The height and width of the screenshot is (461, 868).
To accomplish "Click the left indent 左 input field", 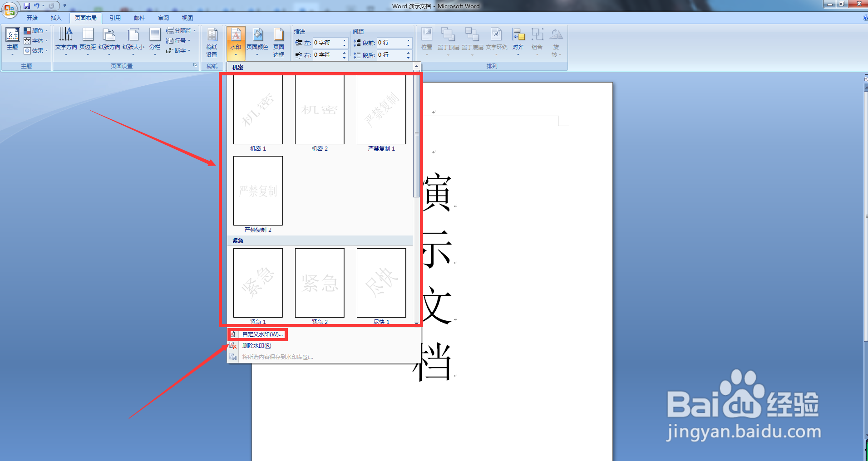I will click(327, 43).
